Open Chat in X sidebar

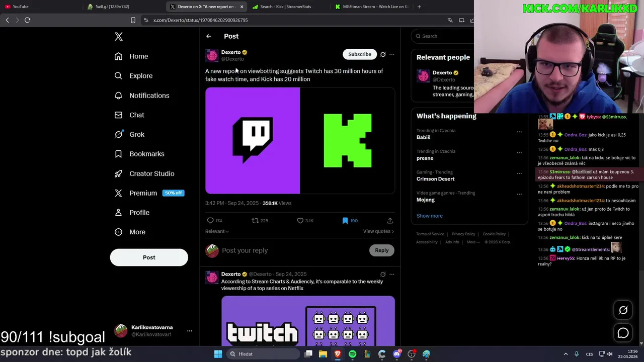click(129, 115)
